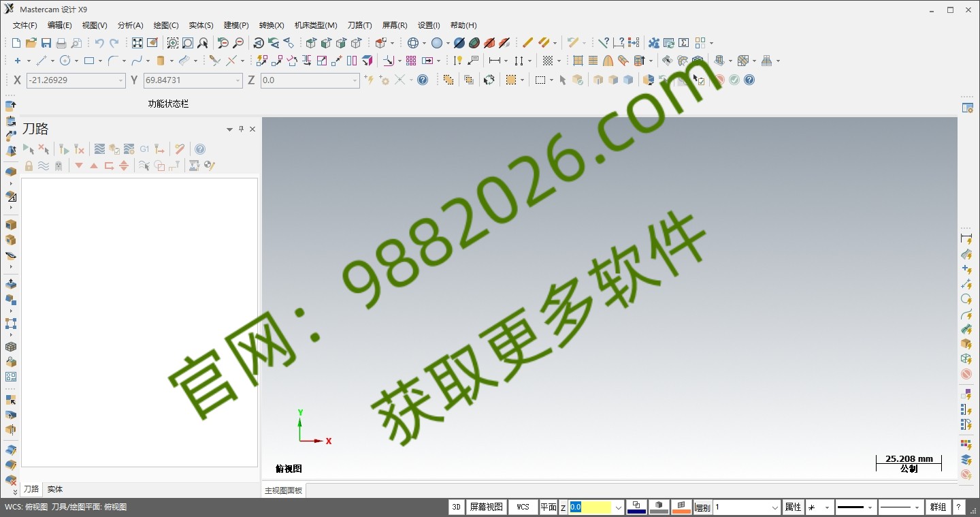
Task: Switch to the 刀路 tab at panel bottom
Action: 31,489
